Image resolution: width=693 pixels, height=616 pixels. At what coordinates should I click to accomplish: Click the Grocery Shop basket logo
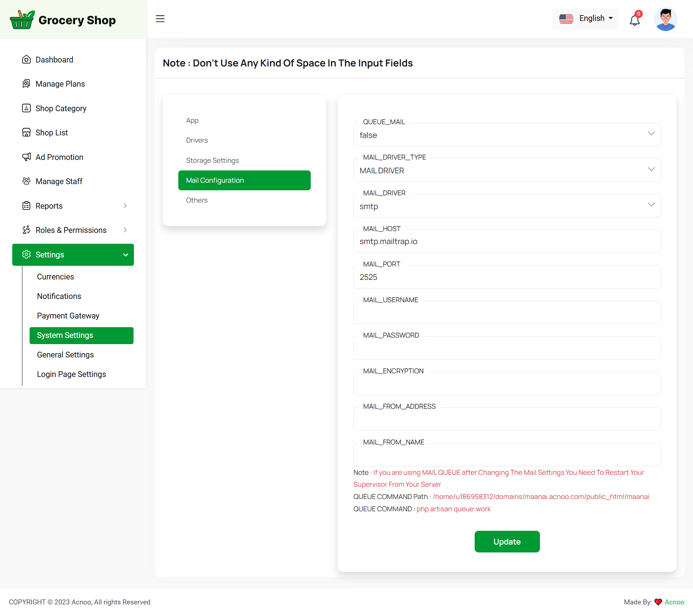coord(22,19)
